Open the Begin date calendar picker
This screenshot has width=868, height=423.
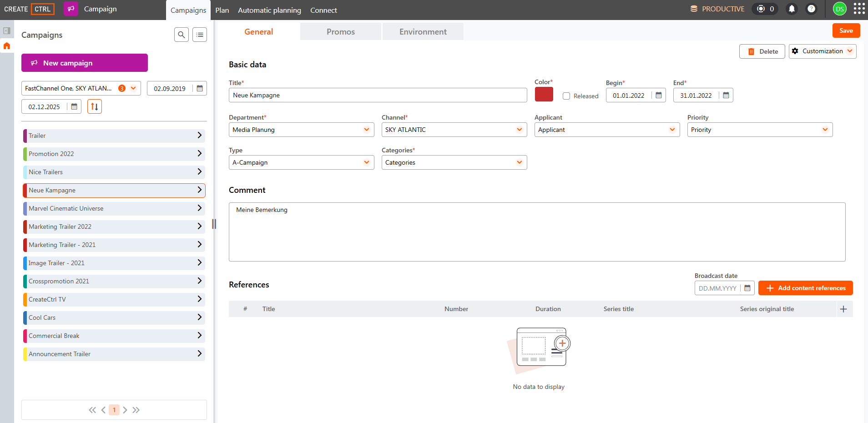(659, 95)
